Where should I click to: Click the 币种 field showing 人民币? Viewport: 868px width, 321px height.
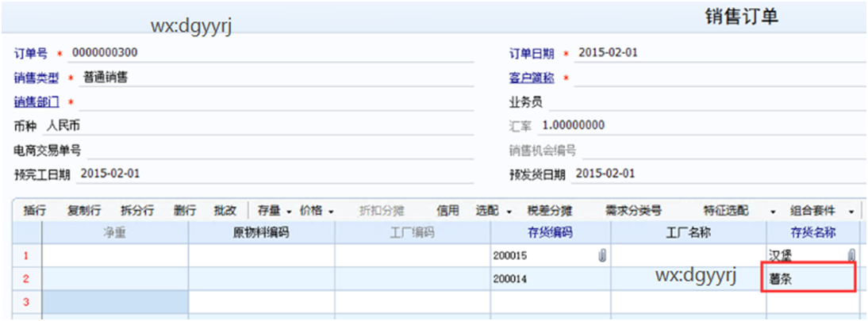point(258,126)
